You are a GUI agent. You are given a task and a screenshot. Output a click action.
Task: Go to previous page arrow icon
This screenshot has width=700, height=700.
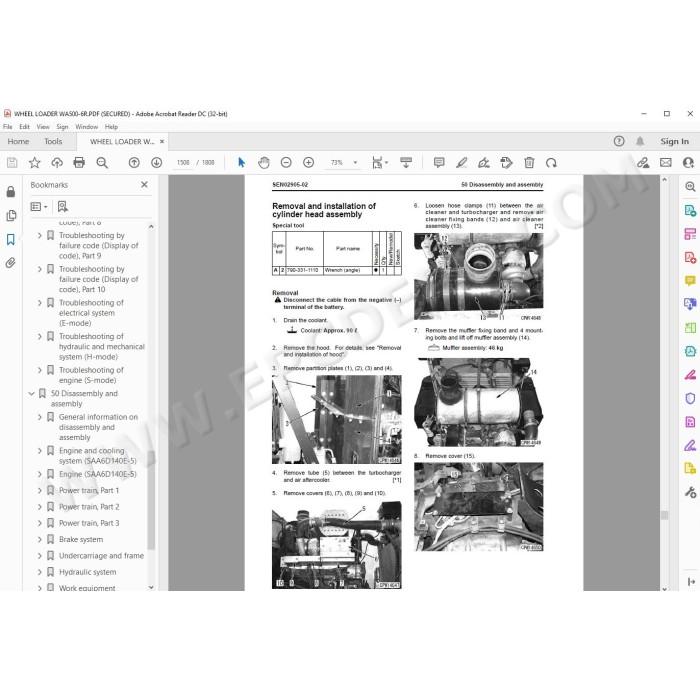coord(134,163)
